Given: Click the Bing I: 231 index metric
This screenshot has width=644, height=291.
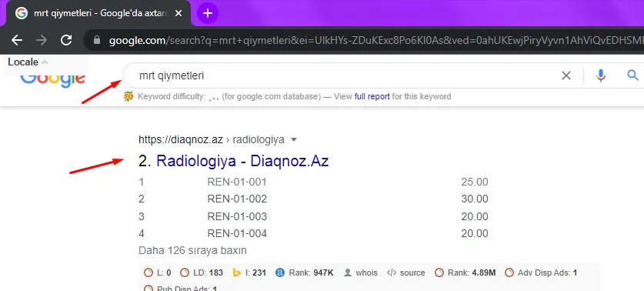Looking at the screenshot, I should coord(249,273).
